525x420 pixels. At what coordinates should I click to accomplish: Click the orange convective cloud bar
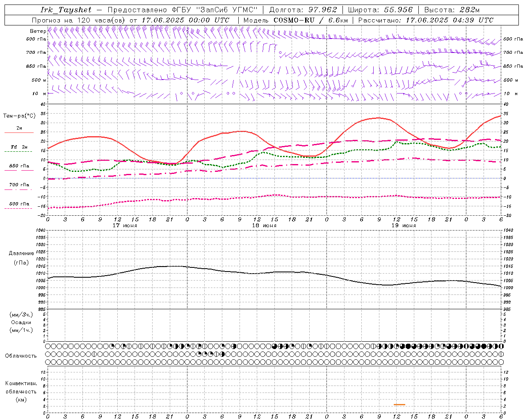click(x=399, y=405)
